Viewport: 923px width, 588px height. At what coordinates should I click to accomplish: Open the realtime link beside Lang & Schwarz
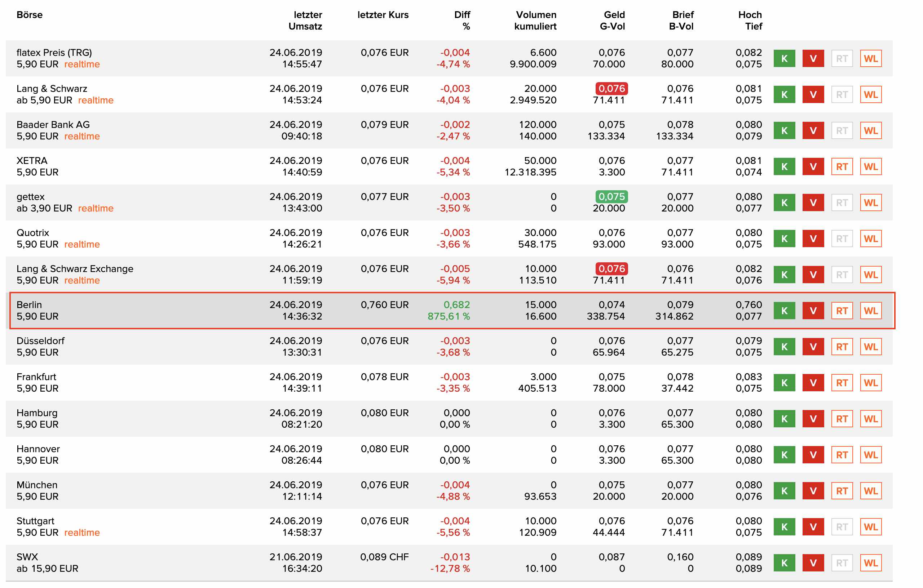click(96, 100)
